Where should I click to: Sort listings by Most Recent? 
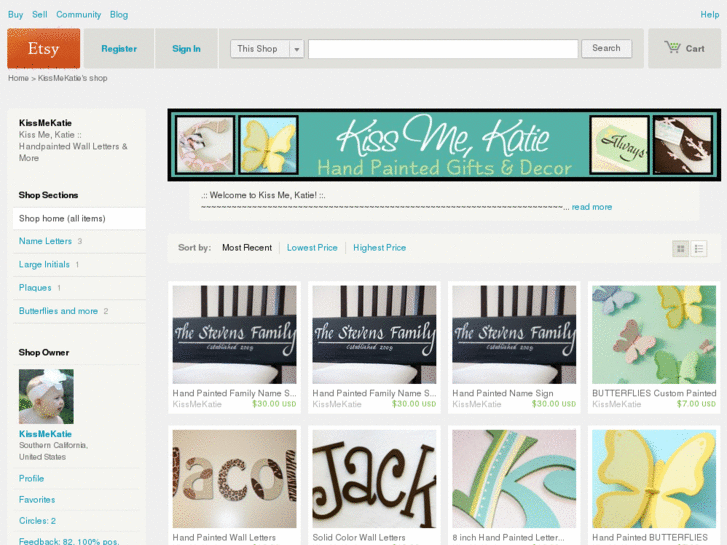point(247,248)
